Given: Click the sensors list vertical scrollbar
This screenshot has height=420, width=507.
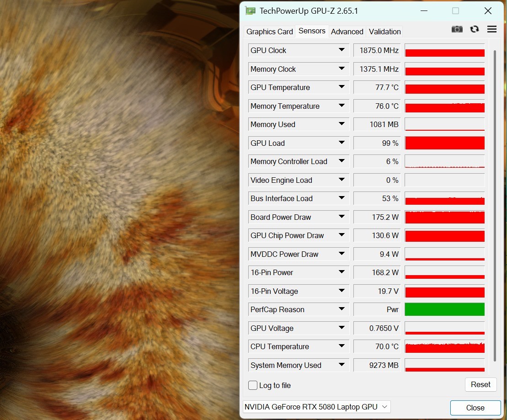Looking at the screenshot, I should click(495, 206).
